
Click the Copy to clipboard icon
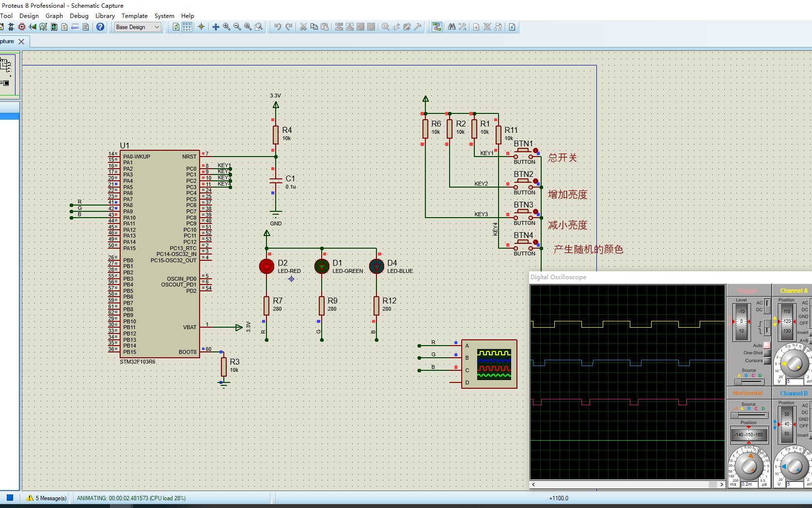314,27
